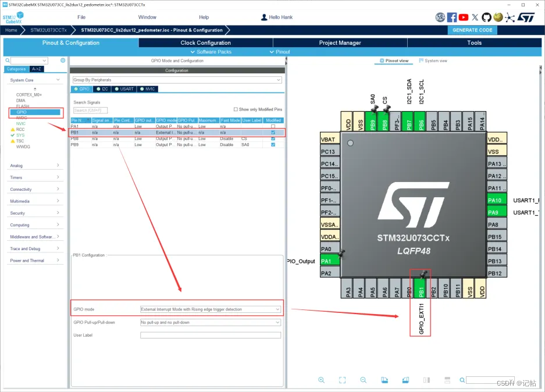Select RCC in System Core list

point(20,129)
